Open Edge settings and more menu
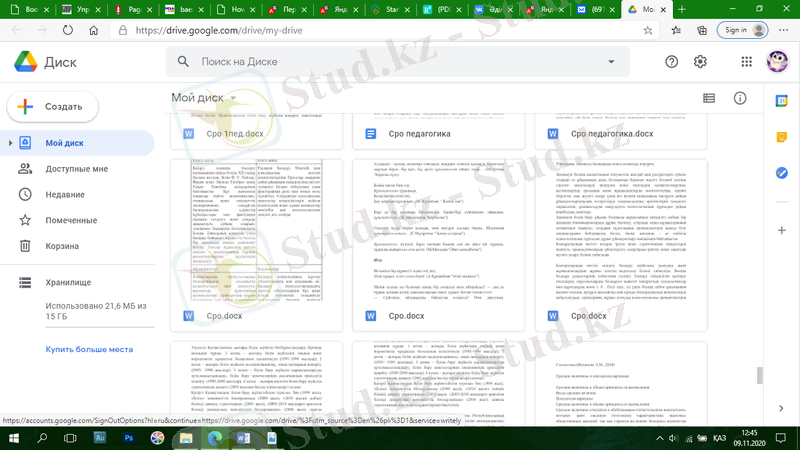This screenshot has width=800, height=450. [x=784, y=30]
